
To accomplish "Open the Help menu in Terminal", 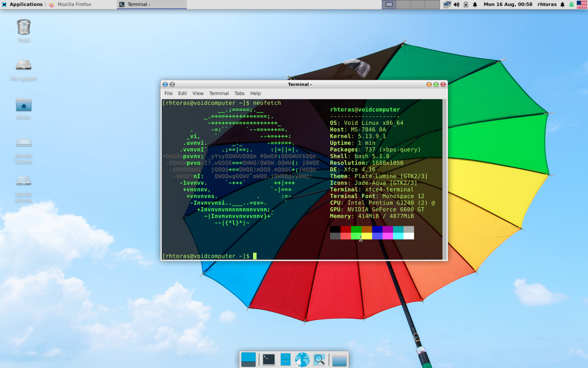I will coord(255,93).
